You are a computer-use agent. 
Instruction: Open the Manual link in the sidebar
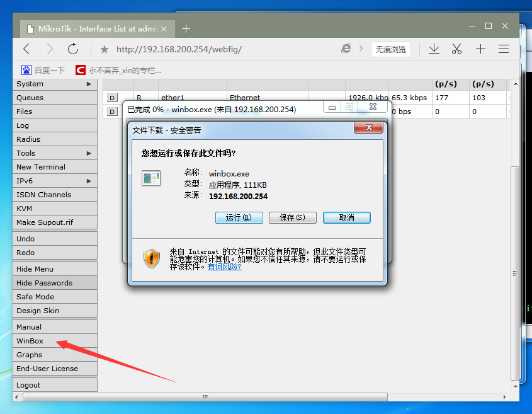pos(55,327)
